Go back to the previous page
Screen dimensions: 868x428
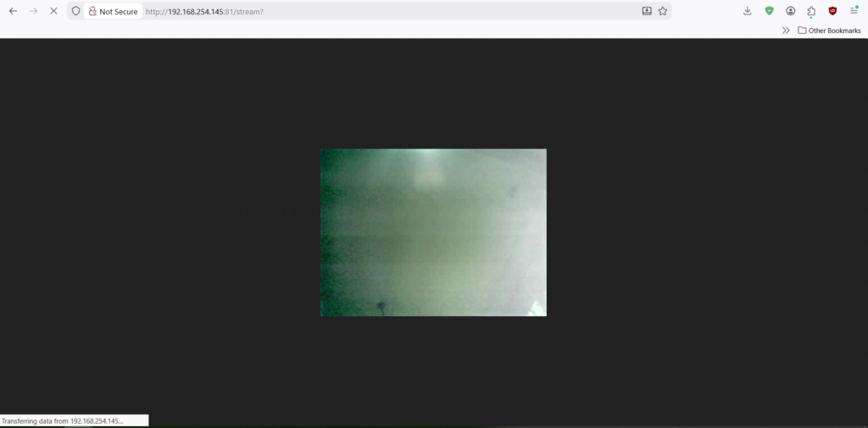click(13, 11)
